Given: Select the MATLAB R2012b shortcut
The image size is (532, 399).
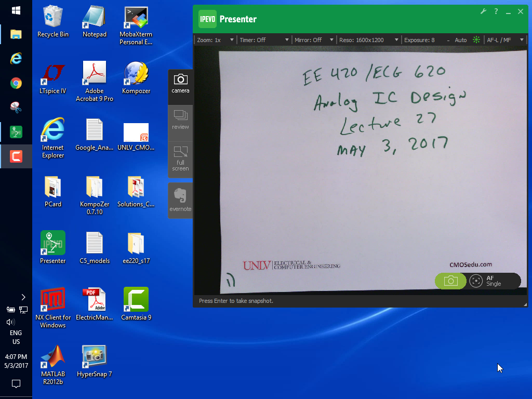Looking at the screenshot, I should pos(52,365).
